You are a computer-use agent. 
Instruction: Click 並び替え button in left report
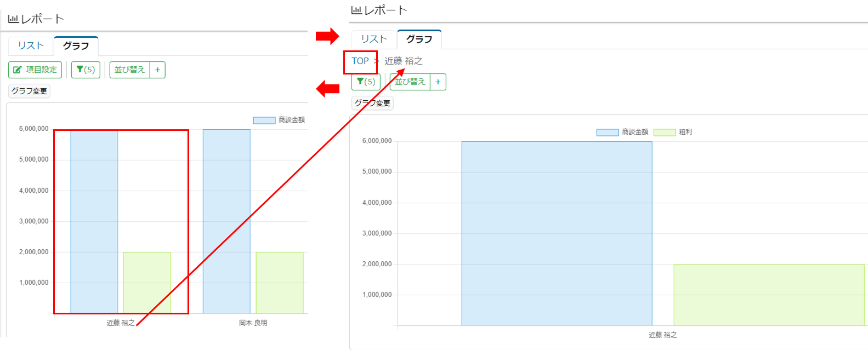(129, 70)
